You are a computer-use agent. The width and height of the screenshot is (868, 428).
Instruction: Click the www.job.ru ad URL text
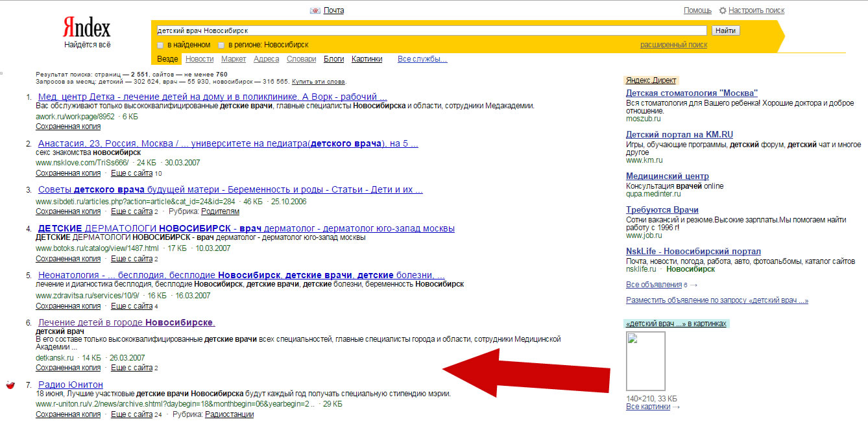(644, 235)
